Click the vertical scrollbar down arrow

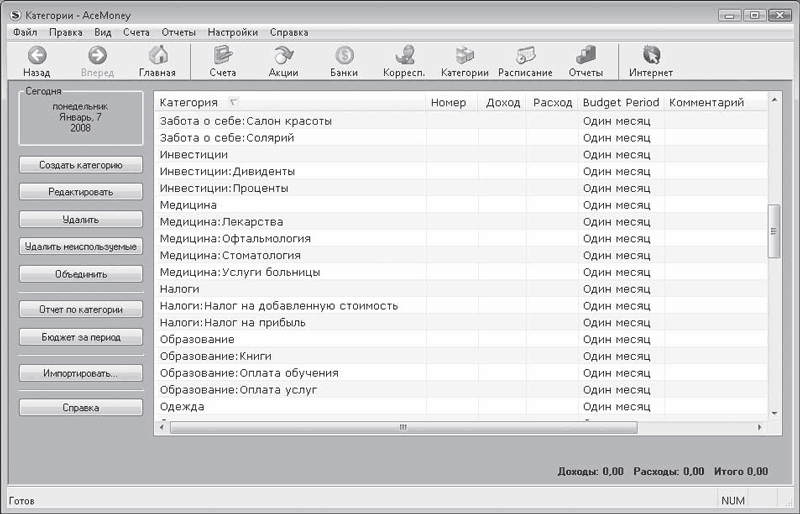point(774,413)
